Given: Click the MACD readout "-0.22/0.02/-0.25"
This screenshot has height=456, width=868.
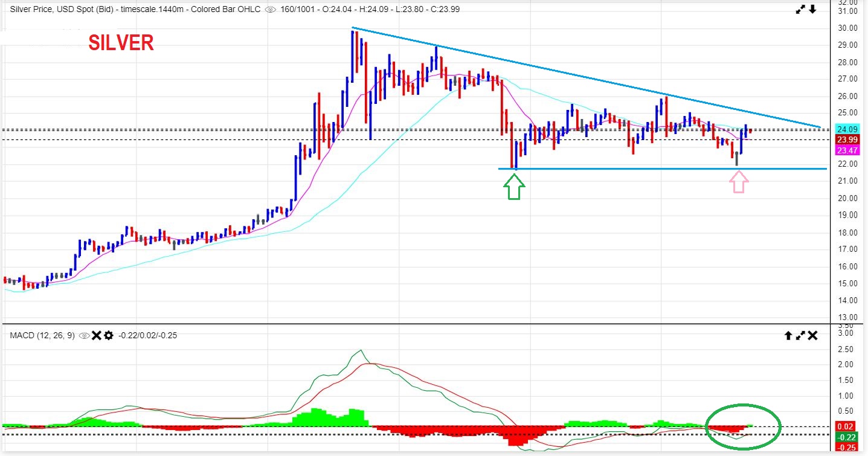Looking at the screenshot, I should (147, 335).
